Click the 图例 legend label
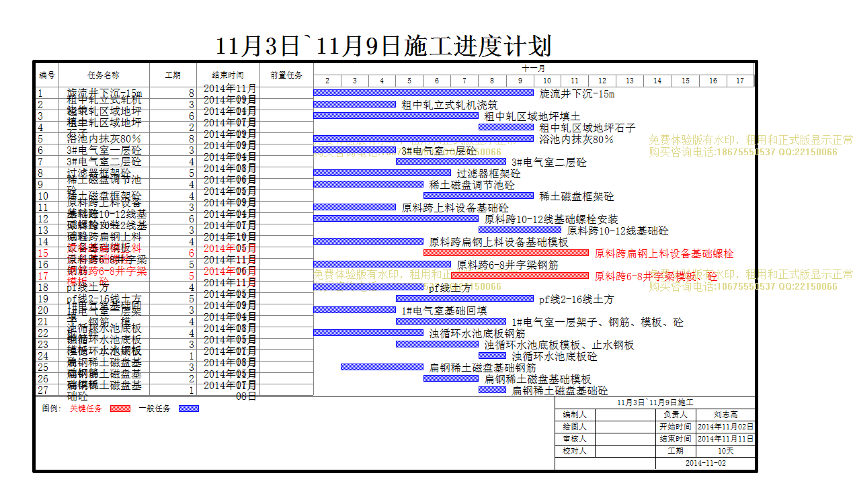853x504 pixels. tap(52, 409)
